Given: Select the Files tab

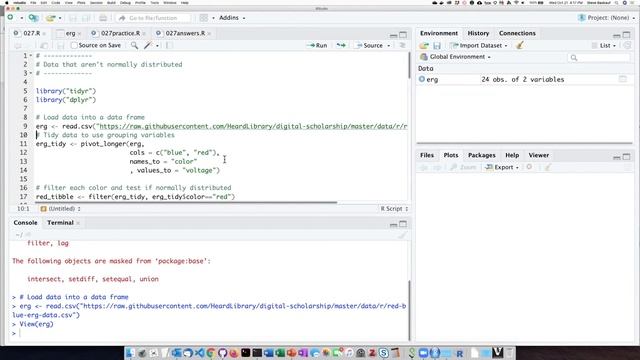Looking at the screenshot, I should tap(427, 155).
